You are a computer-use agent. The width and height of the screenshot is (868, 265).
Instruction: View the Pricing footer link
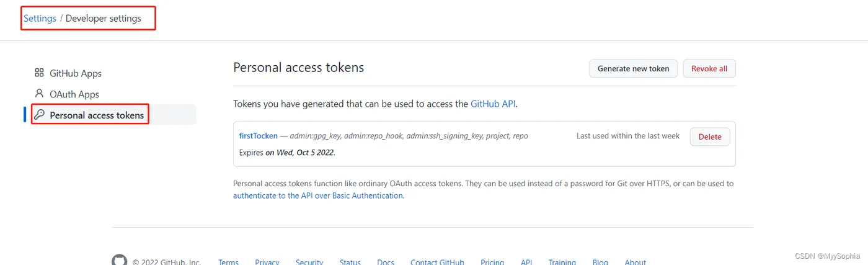coord(492,262)
